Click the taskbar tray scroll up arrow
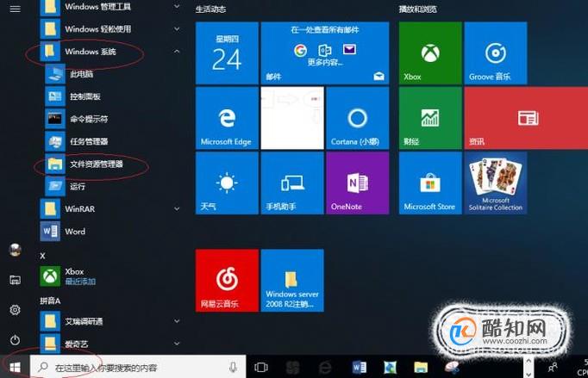The height and width of the screenshot is (378, 588). click(528, 361)
